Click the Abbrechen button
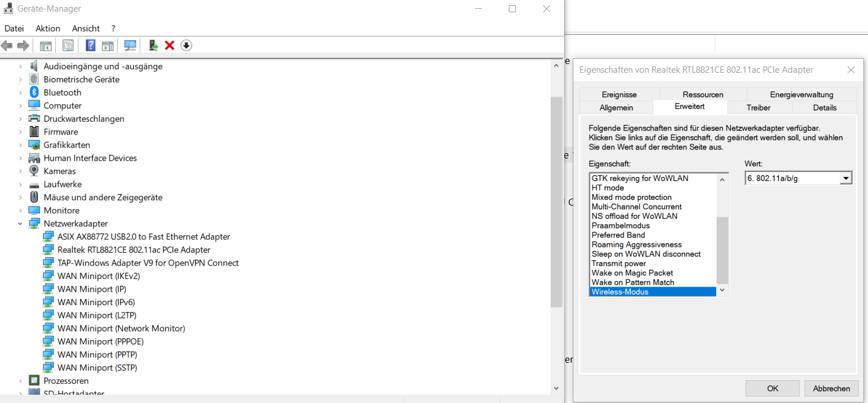868x403 pixels. 831,388
